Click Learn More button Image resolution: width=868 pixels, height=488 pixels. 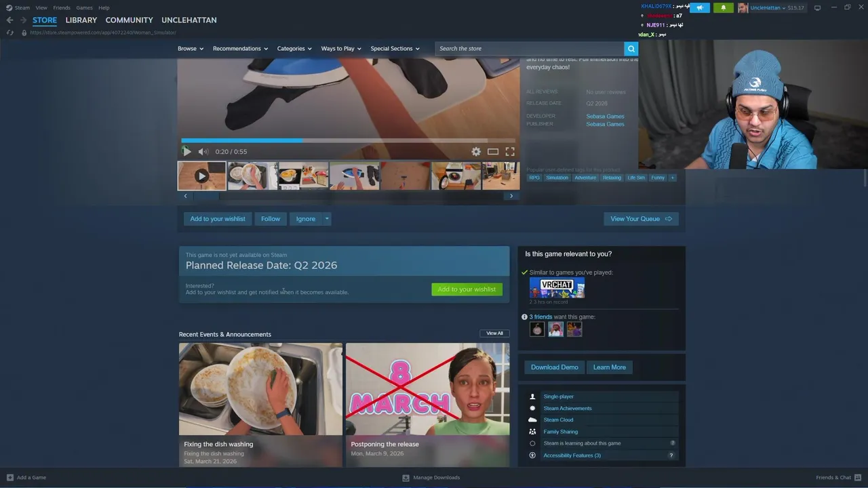click(610, 367)
